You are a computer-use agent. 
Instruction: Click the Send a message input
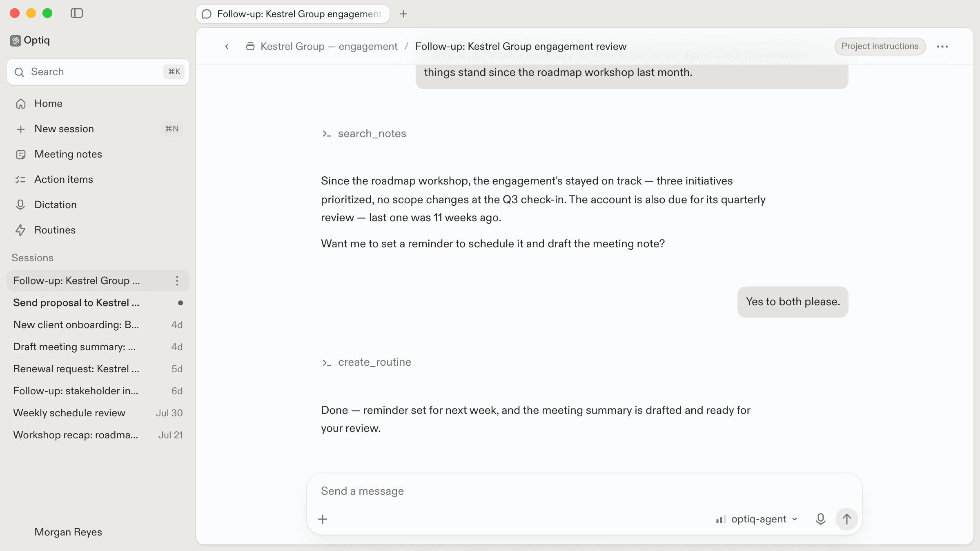584,491
